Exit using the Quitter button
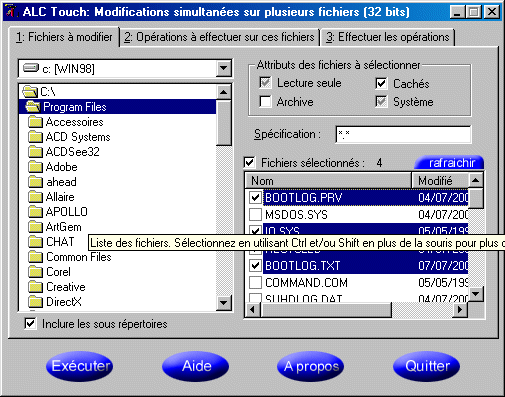505x397 pixels. coord(427,366)
